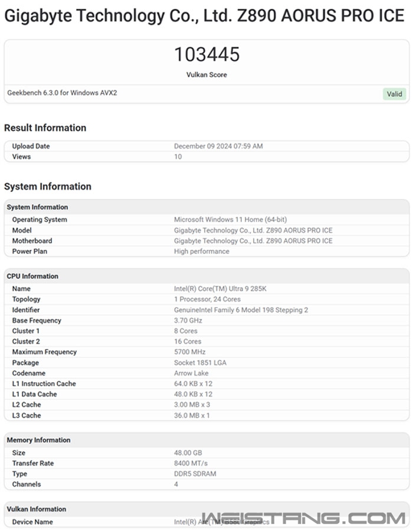Select the Arrow Lake codename value
Image resolution: width=413 pixels, height=532 pixels.
pos(191,373)
